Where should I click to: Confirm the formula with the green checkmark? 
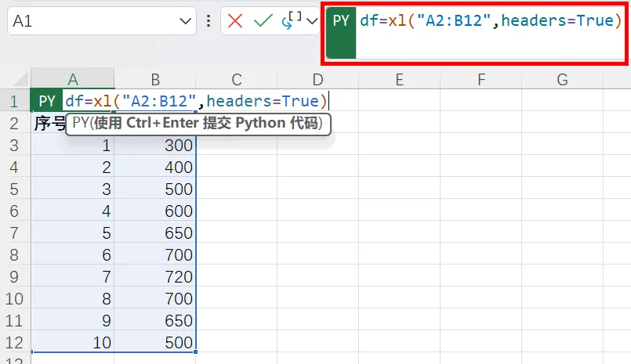coord(263,21)
